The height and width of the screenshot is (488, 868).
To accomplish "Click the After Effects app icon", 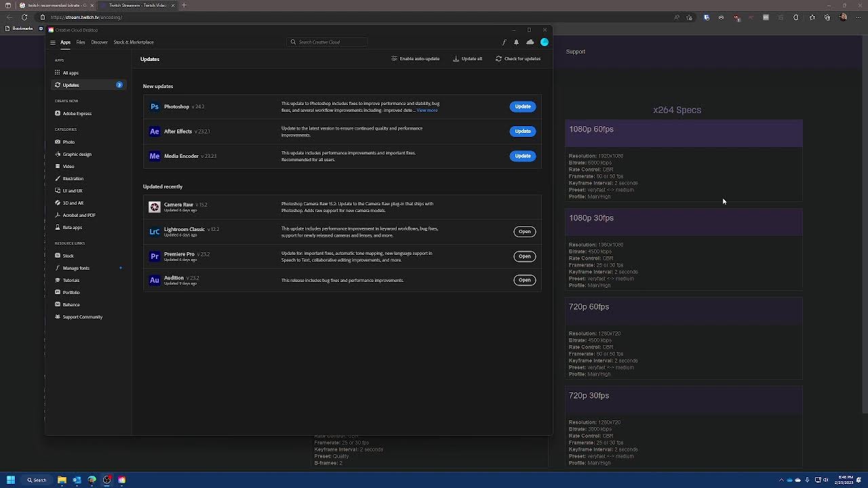I will coord(155,131).
